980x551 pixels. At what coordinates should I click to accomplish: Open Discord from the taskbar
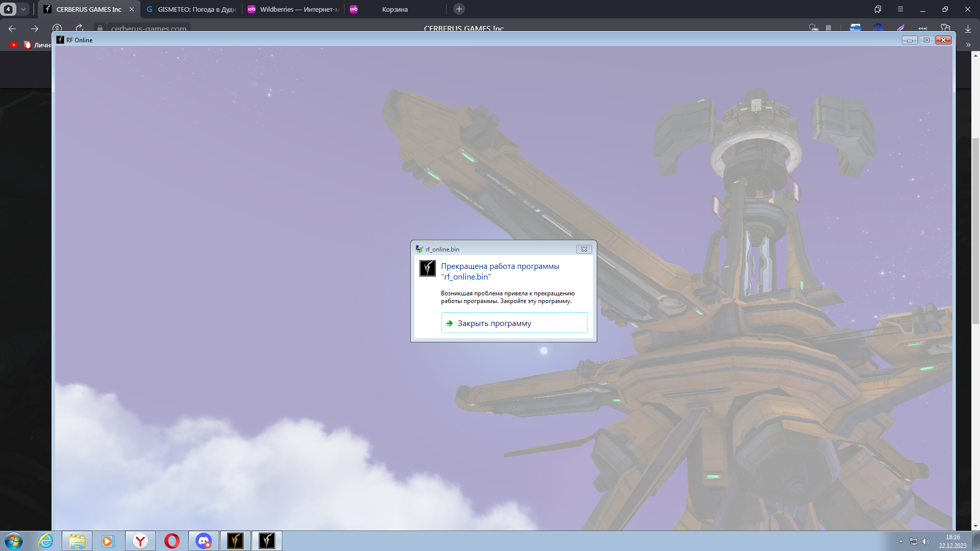[x=204, y=541]
